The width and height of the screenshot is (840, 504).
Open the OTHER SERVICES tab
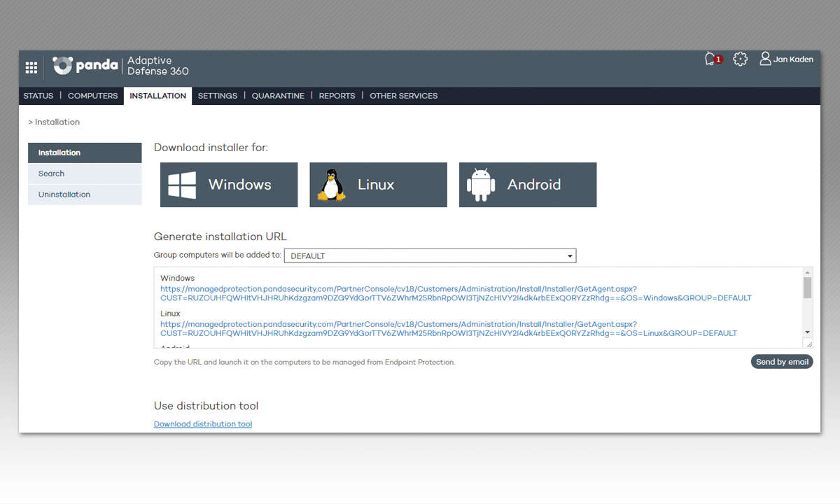pyautogui.click(x=404, y=96)
